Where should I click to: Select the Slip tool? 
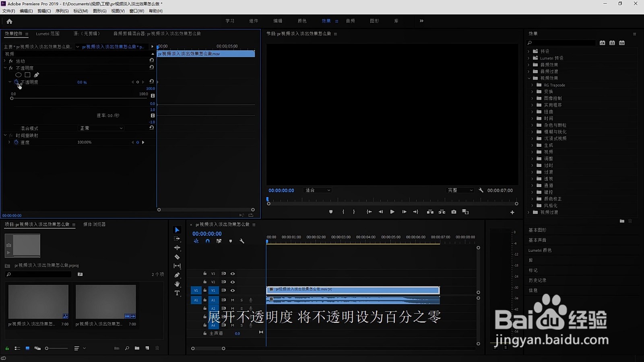(x=177, y=266)
